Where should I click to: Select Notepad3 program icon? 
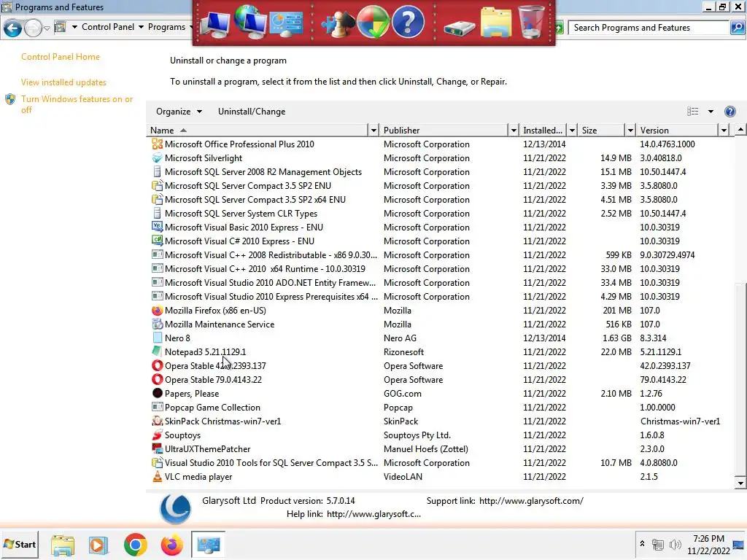tap(158, 352)
